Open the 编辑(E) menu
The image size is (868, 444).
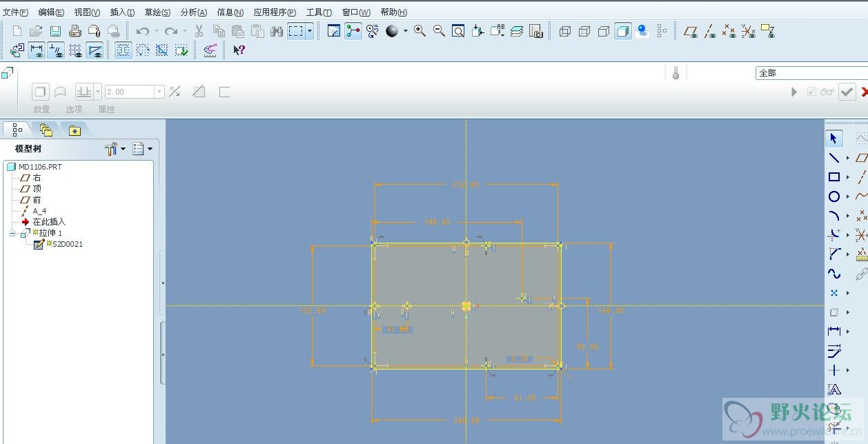point(51,12)
